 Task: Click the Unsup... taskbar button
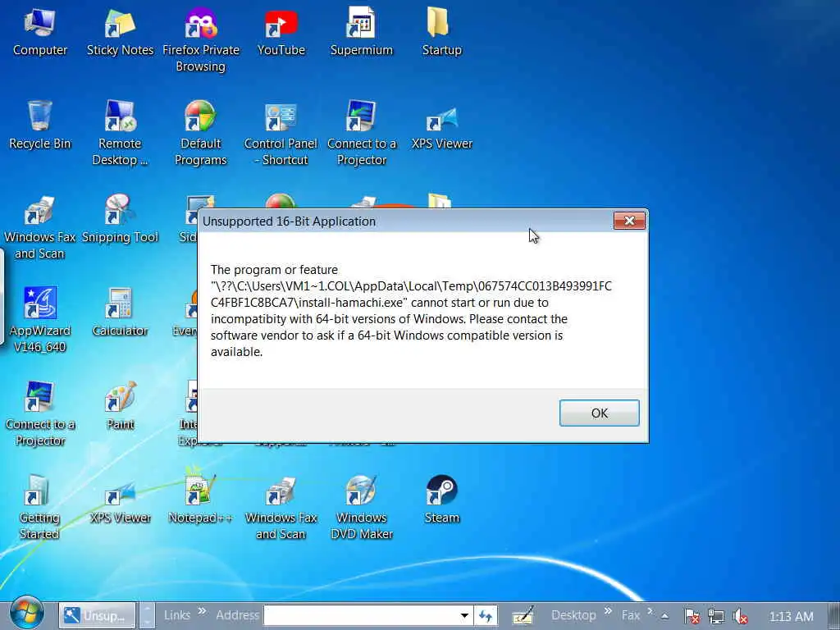point(97,615)
